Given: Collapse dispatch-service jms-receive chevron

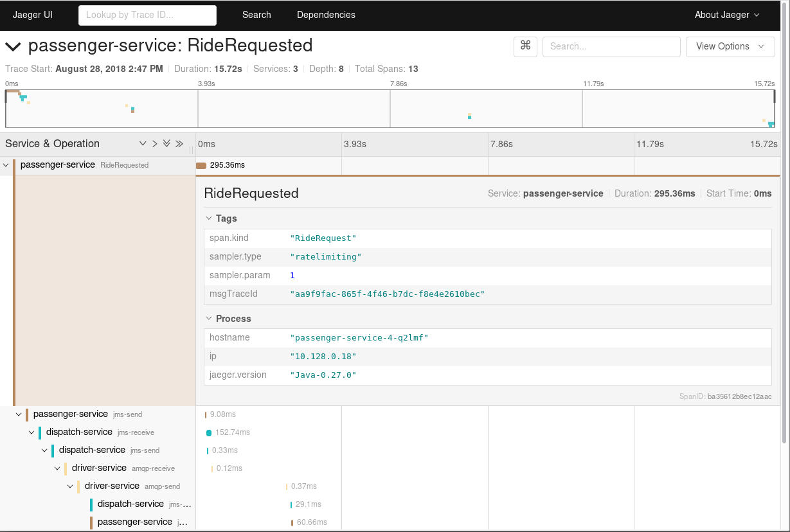Looking at the screenshot, I should (x=31, y=432).
